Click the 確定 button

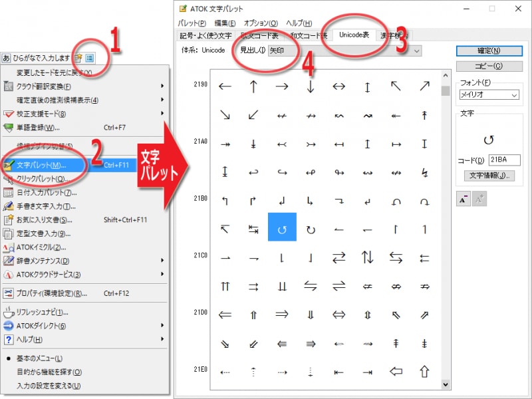[489, 51]
